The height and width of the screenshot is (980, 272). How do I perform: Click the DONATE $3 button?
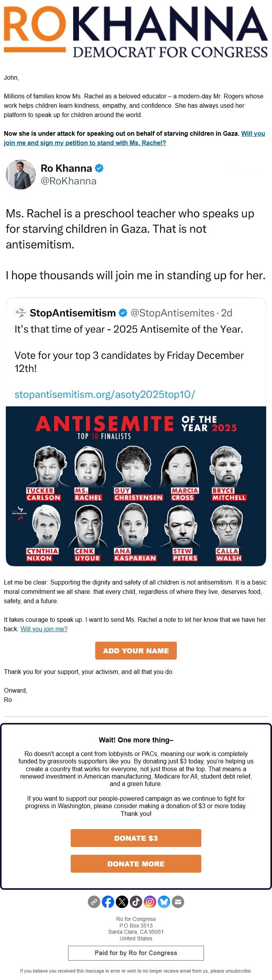(136, 838)
